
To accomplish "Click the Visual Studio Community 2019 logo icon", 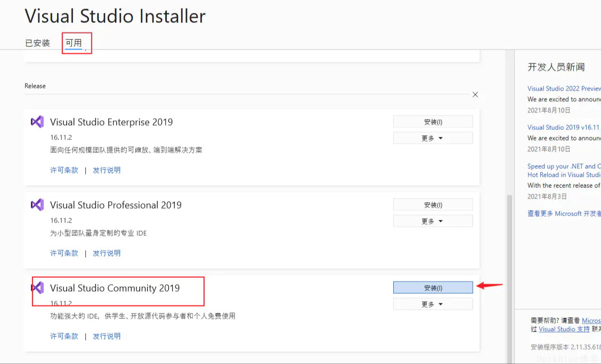I will pos(37,288).
